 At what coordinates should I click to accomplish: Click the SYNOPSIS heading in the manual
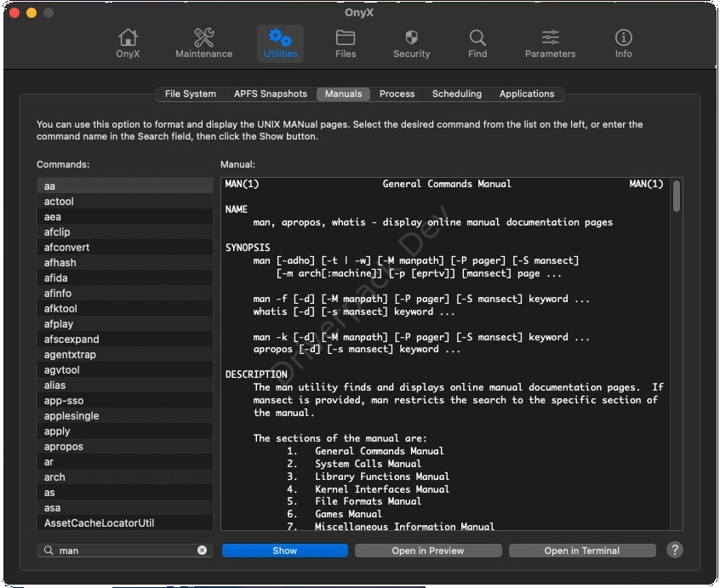(x=248, y=248)
